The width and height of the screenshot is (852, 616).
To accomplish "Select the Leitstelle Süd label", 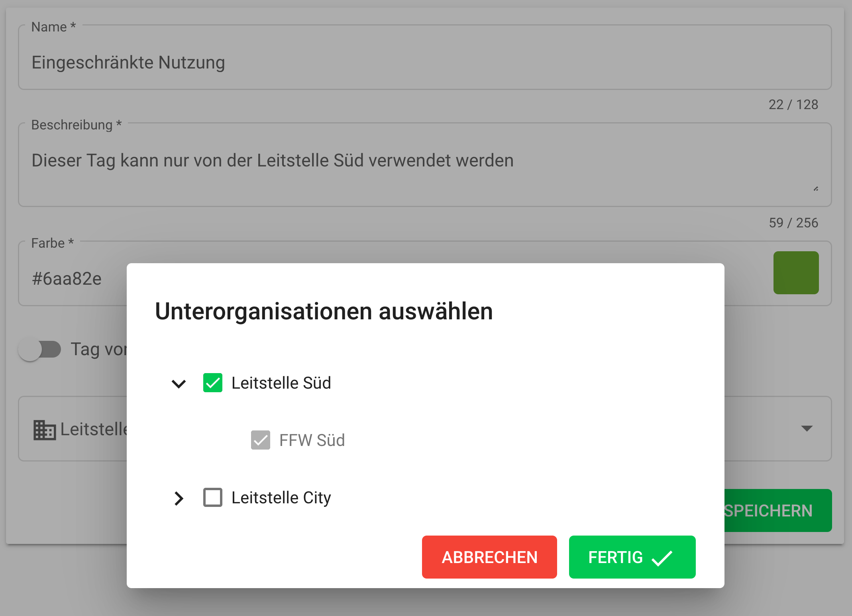I will click(x=281, y=383).
